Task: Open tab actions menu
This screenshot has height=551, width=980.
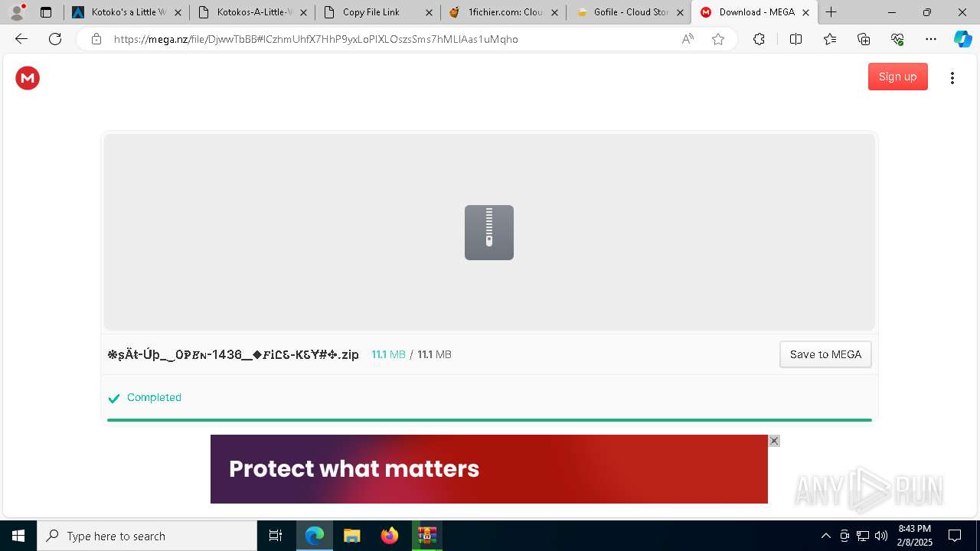Action: 46,12
